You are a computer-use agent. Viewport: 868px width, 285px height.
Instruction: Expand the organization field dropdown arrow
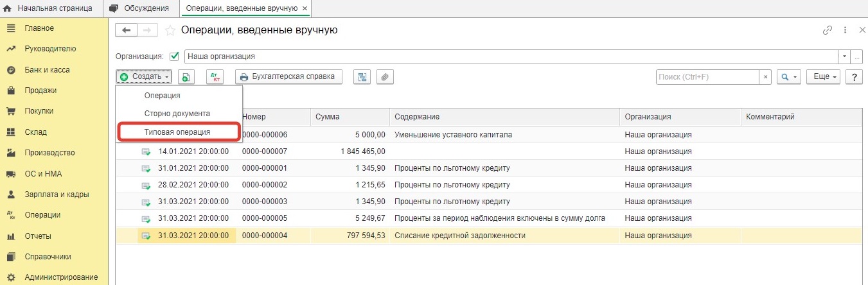coord(844,56)
